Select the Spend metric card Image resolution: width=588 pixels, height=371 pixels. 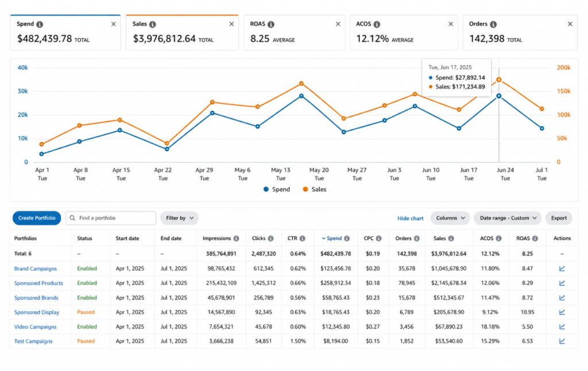(x=65, y=33)
